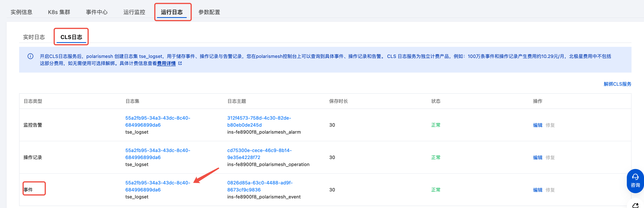Click tse_logset text in the 监控告警 row
The height and width of the screenshot is (208, 644).
(x=137, y=132)
